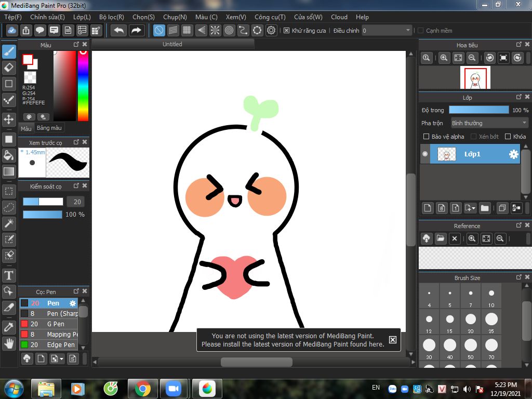
Task: Open the Tệp(F) menu
Action: 13,17
